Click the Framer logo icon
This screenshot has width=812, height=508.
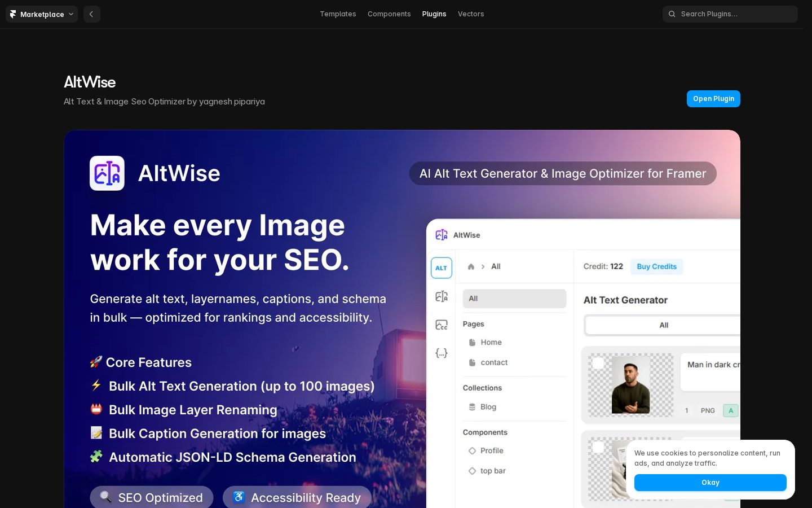click(13, 14)
